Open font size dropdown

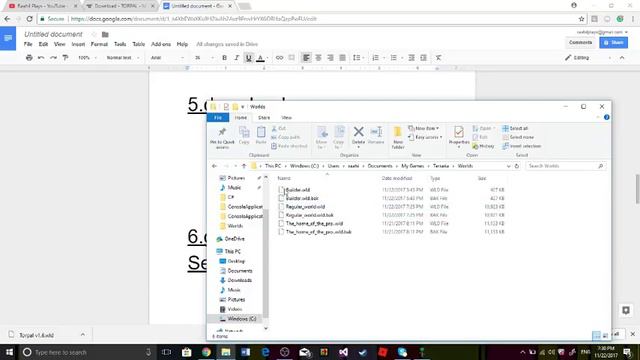tap(204, 58)
